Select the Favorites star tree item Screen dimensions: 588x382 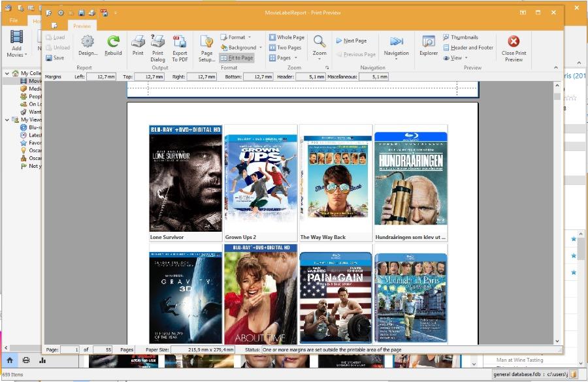tap(31, 143)
